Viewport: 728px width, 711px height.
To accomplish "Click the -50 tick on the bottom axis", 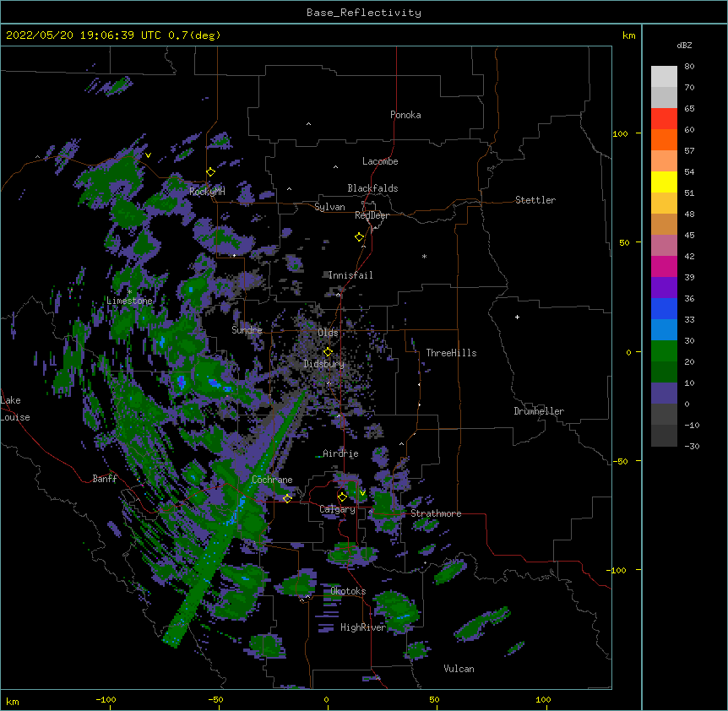I will pyautogui.click(x=215, y=700).
